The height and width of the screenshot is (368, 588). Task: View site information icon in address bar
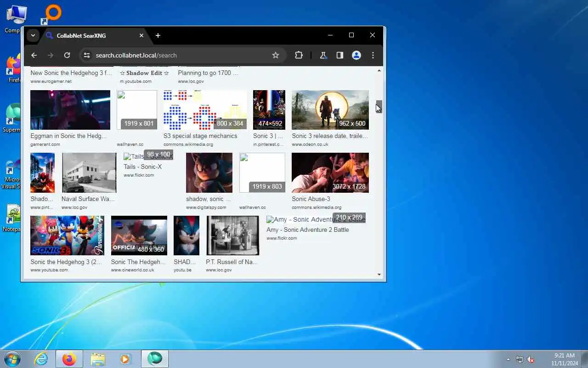click(x=86, y=55)
